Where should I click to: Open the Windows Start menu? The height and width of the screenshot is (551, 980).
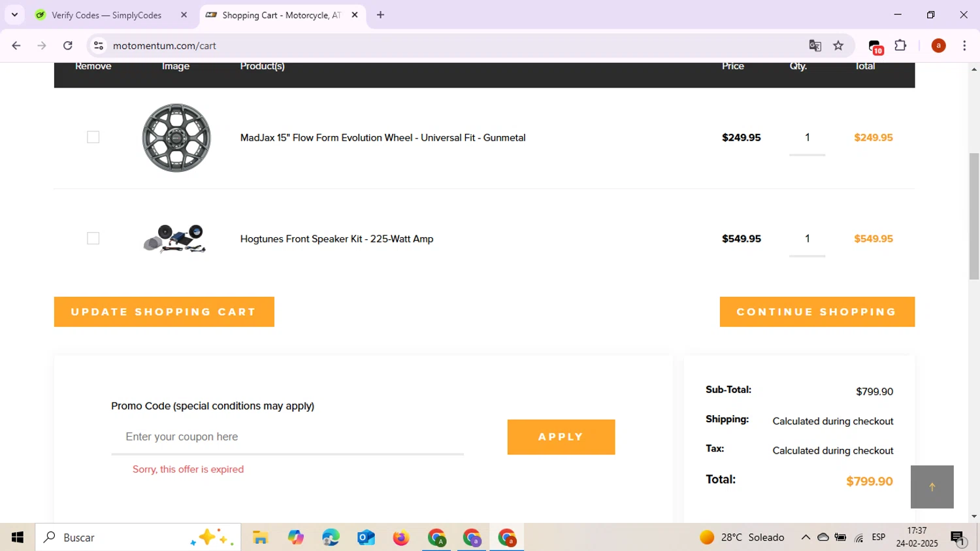(x=18, y=537)
